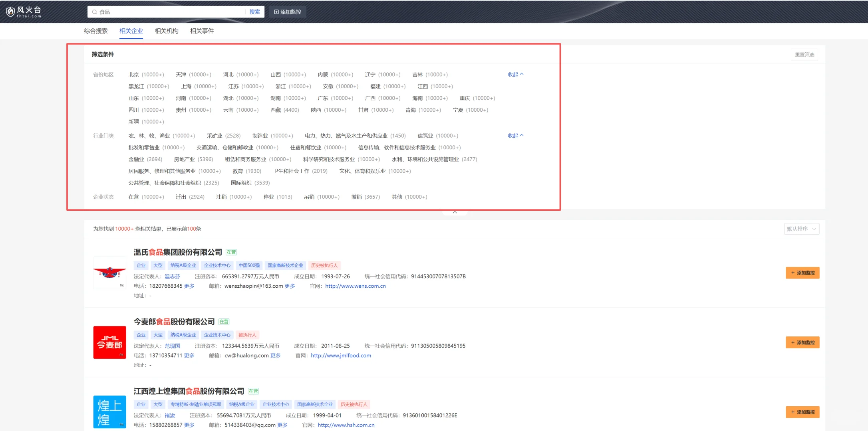Image resolution: width=868 pixels, height=431 pixels.
Task: Collapse filter panel with chevron handle
Action: click(455, 212)
